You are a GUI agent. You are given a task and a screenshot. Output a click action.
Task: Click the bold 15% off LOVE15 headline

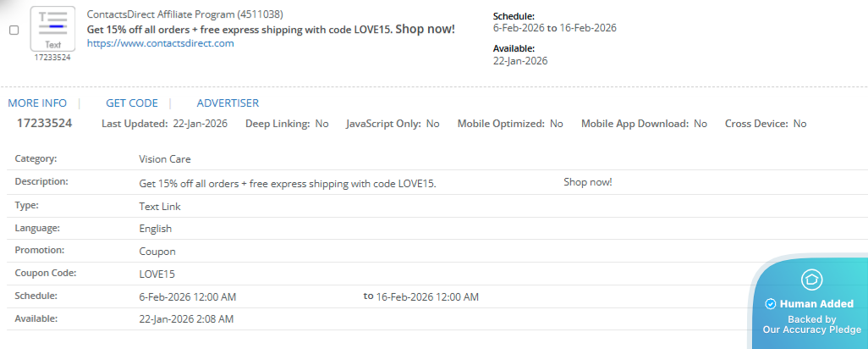point(271,29)
